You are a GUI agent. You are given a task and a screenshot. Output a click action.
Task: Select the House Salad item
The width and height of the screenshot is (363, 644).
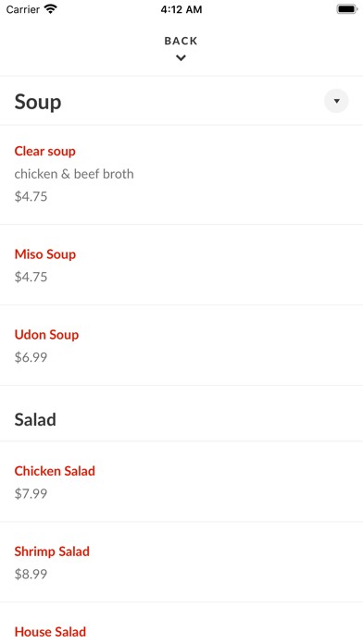(x=50, y=632)
